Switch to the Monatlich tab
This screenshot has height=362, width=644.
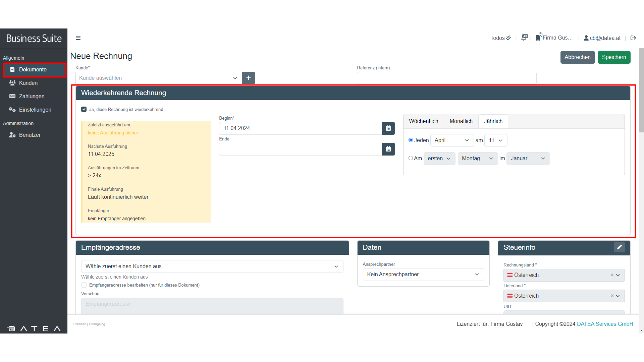click(x=461, y=121)
